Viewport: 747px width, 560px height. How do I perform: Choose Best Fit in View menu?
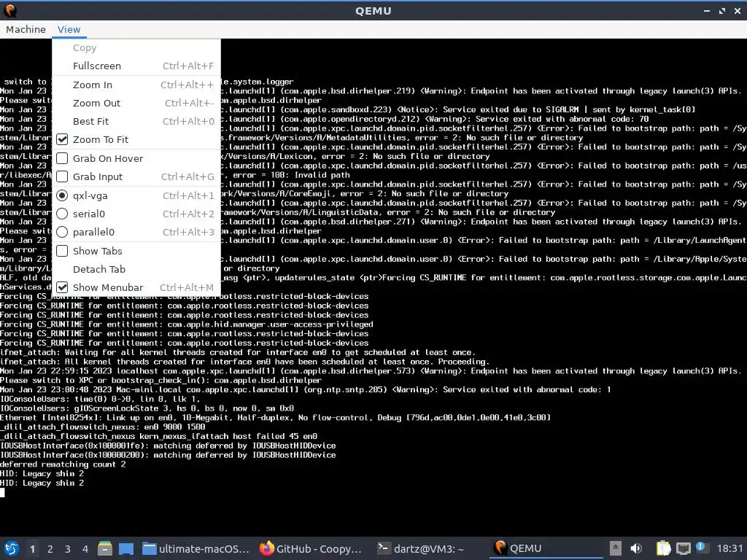pos(136,121)
